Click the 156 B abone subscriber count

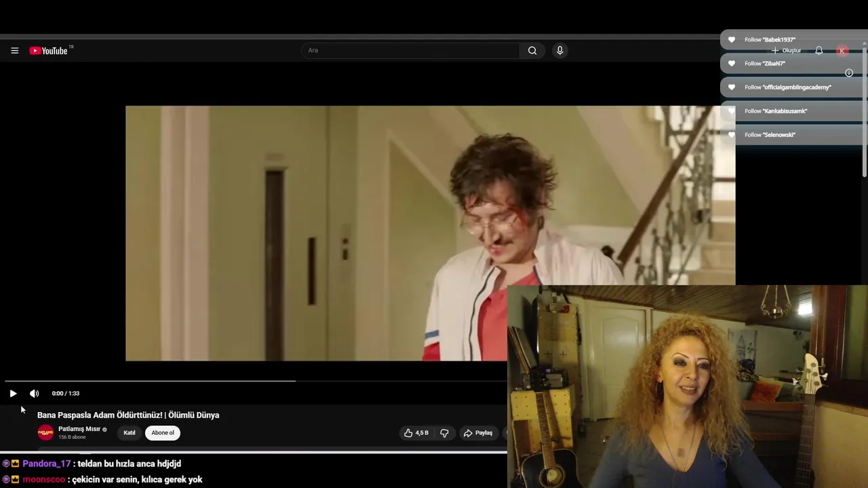[72, 437]
